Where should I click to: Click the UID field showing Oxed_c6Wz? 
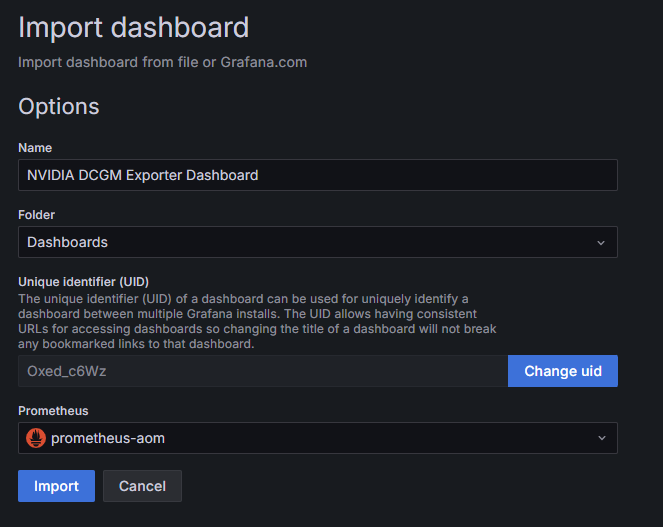click(263, 371)
